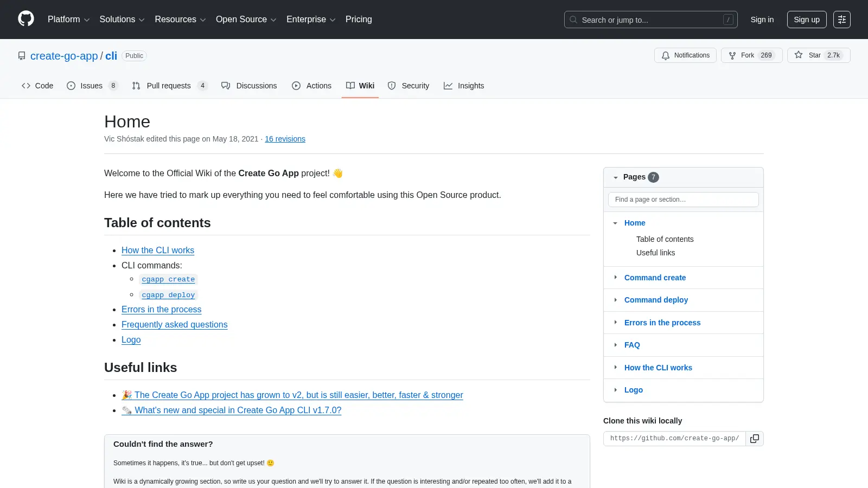Screen dimensions: 868x488
Task: Open the Logo link in table of contents
Action: click(131, 339)
